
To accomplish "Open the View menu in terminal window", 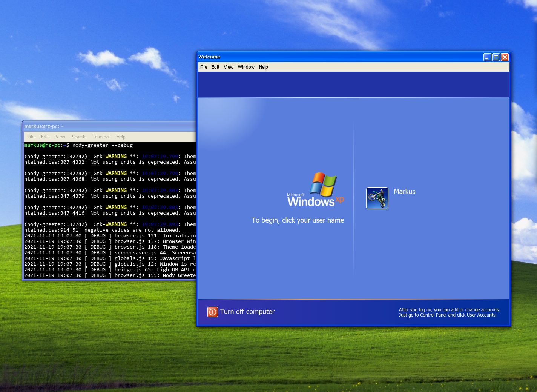I will 60,137.
